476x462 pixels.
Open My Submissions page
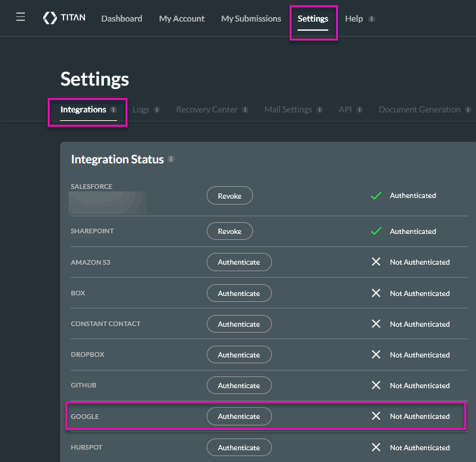[251, 19]
